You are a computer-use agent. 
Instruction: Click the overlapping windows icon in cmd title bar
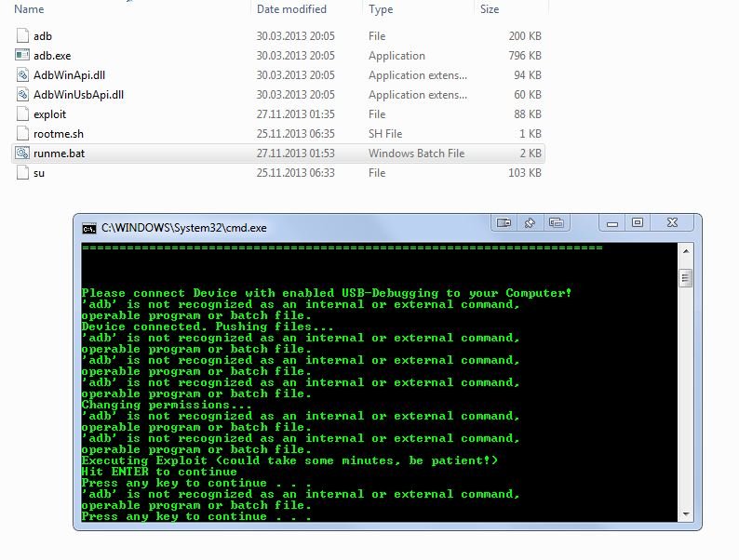pos(557,222)
